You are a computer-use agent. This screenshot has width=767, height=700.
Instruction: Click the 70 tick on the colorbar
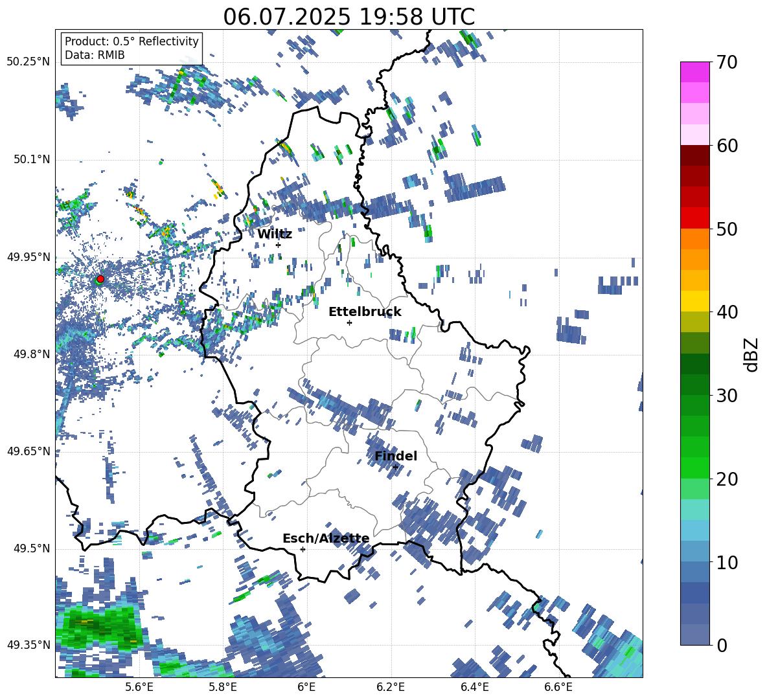(x=726, y=63)
